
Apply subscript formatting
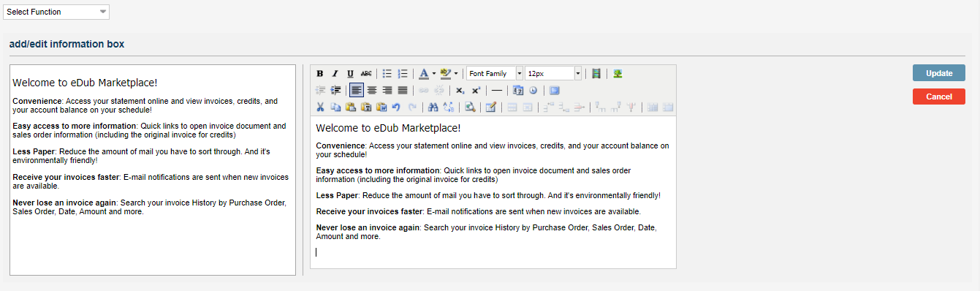coord(460,90)
